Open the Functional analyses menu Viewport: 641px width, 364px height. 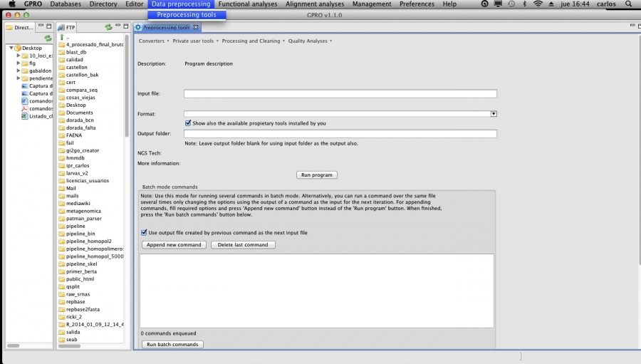click(x=248, y=4)
